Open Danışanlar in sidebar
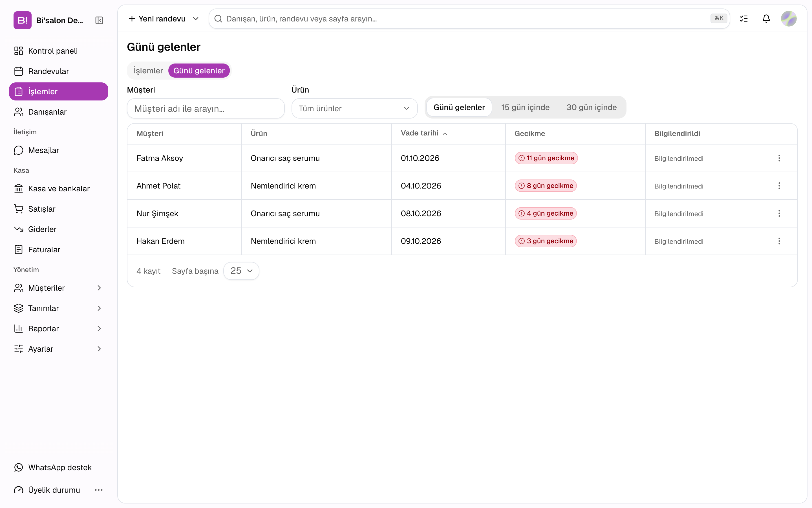812x508 pixels. (x=59, y=112)
